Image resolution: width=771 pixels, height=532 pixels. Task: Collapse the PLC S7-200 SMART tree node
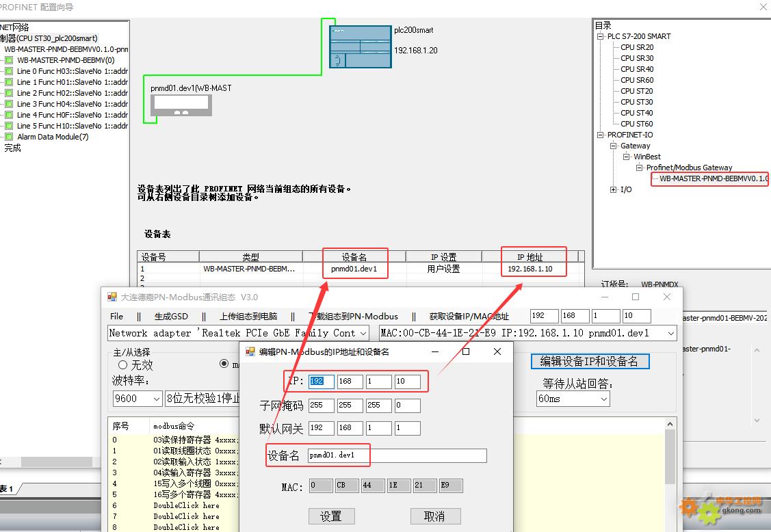(601, 36)
